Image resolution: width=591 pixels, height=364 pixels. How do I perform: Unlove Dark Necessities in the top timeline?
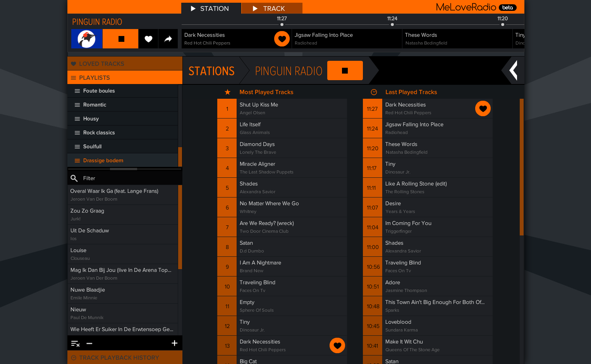[282, 39]
